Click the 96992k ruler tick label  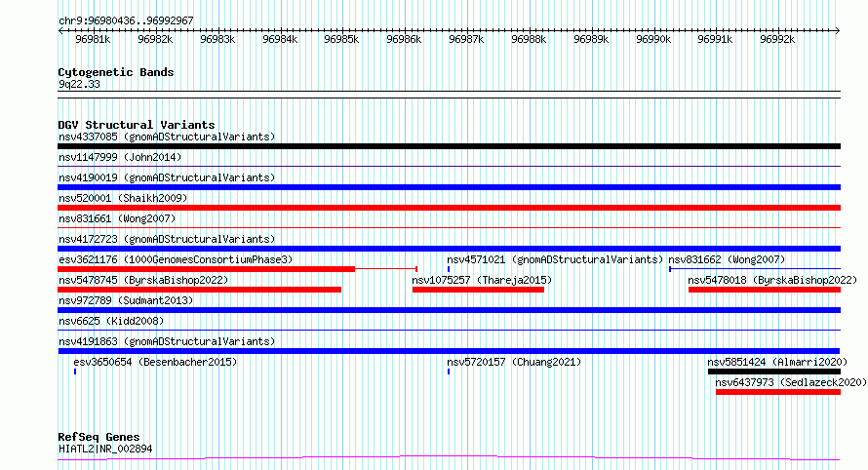tap(777, 39)
